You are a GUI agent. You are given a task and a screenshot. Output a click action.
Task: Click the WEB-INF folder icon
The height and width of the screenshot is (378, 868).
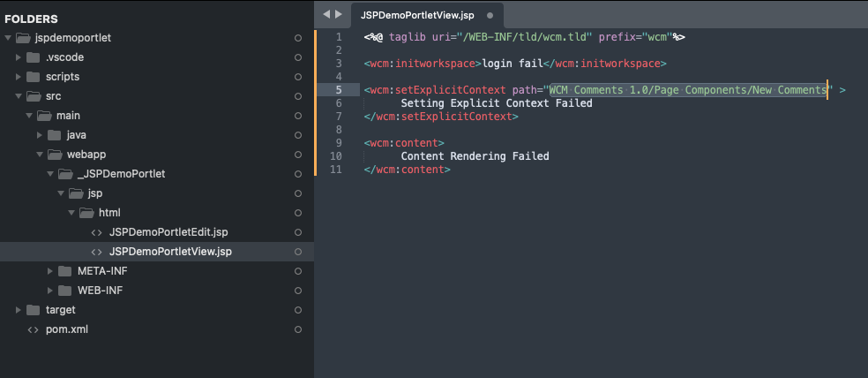click(64, 291)
